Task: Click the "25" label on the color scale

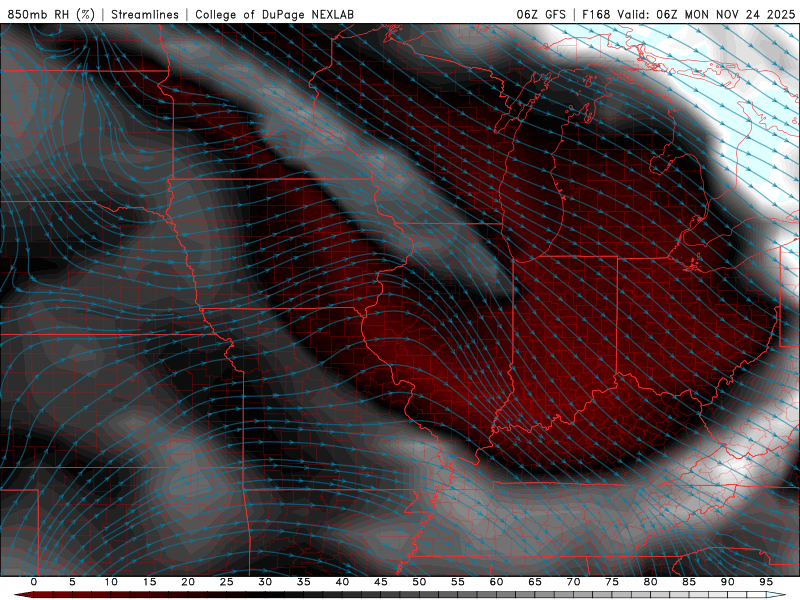Action: point(227,582)
